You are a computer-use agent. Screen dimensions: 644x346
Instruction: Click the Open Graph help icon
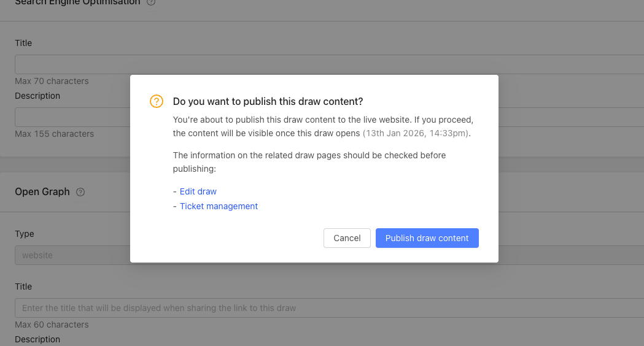[80, 192]
